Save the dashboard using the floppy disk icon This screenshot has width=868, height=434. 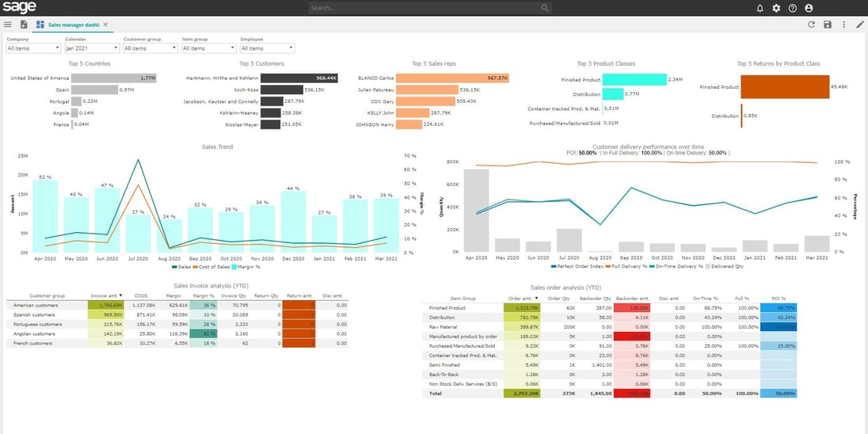click(x=828, y=25)
